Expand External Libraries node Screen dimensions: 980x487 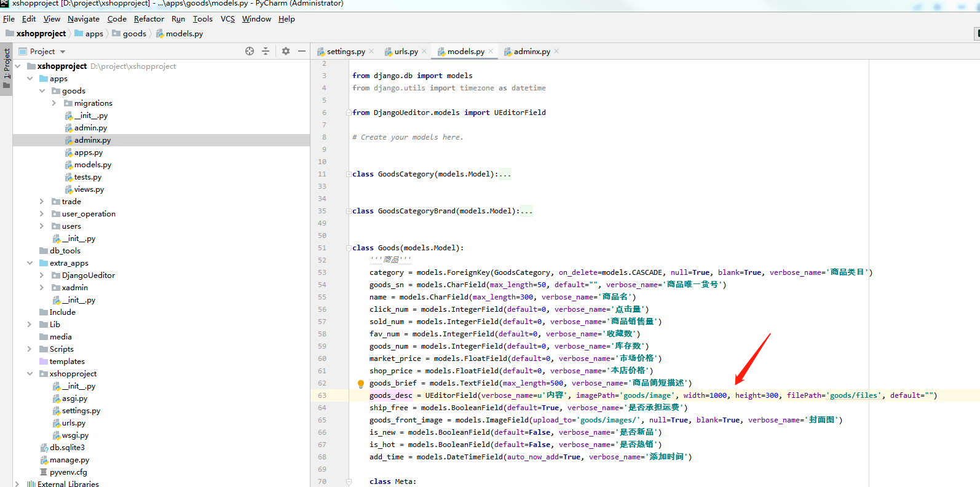18,484
